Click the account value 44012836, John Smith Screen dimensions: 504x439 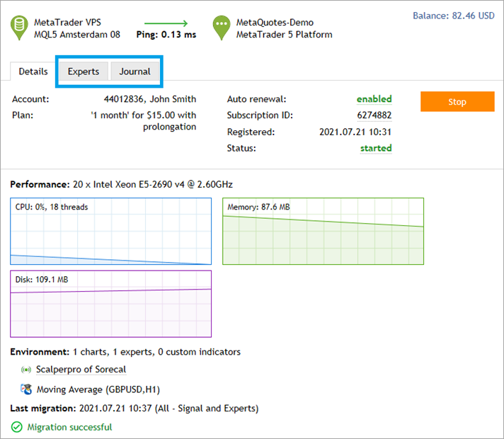150,99
